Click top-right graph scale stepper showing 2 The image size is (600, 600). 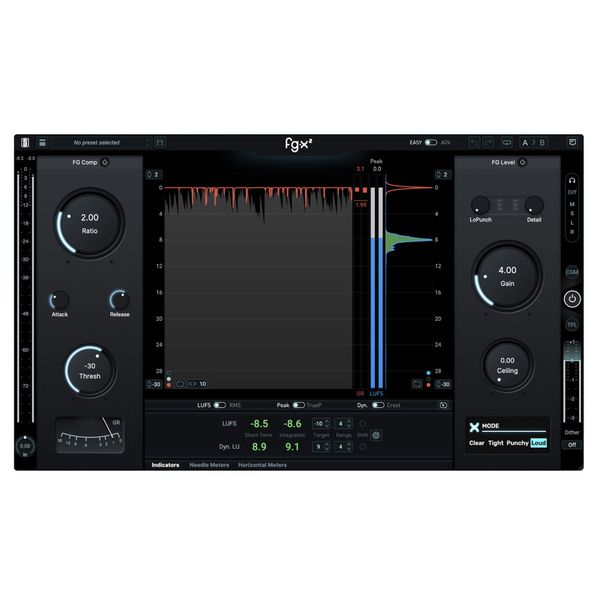tap(442, 174)
